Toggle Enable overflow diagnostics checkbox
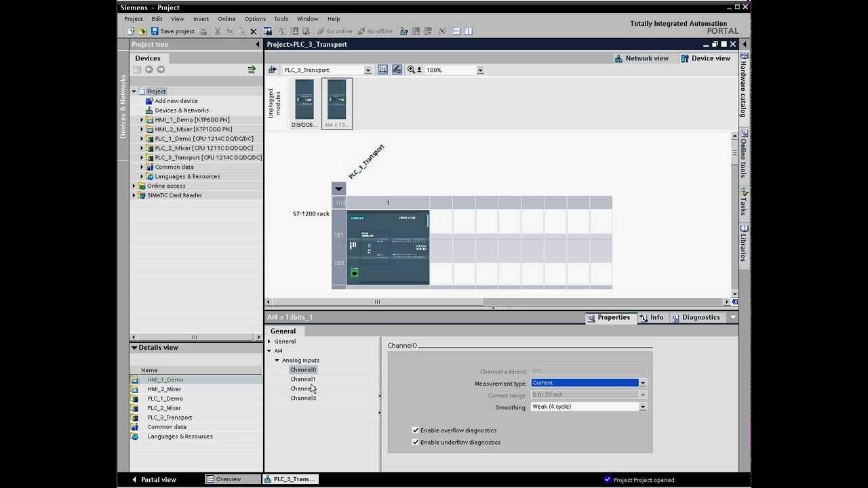Image resolution: width=868 pixels, height=488 pixels. (x=416, y=430)
